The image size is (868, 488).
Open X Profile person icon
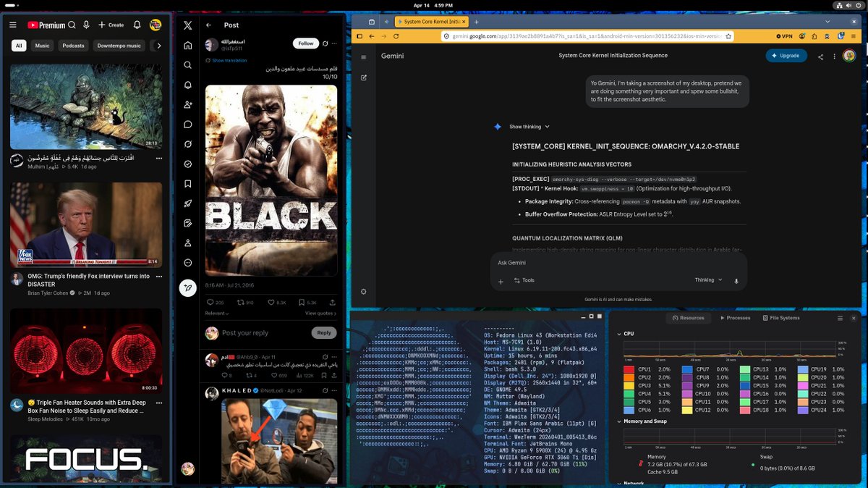click(188, 243)
